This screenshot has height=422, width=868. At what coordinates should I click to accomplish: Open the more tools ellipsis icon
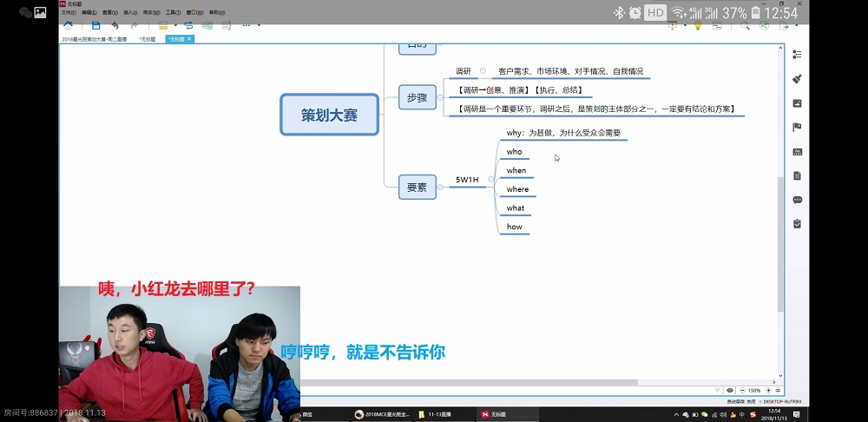(247, 25)
